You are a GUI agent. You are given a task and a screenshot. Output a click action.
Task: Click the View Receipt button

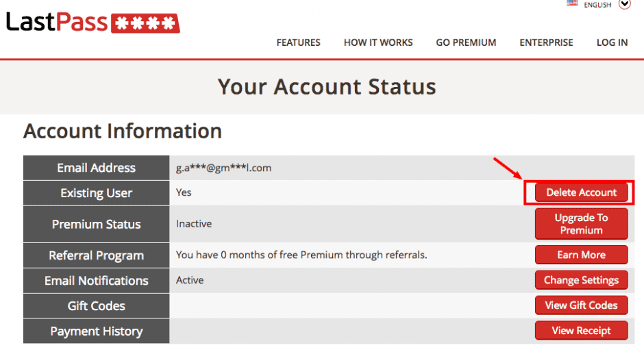point(581,331)
